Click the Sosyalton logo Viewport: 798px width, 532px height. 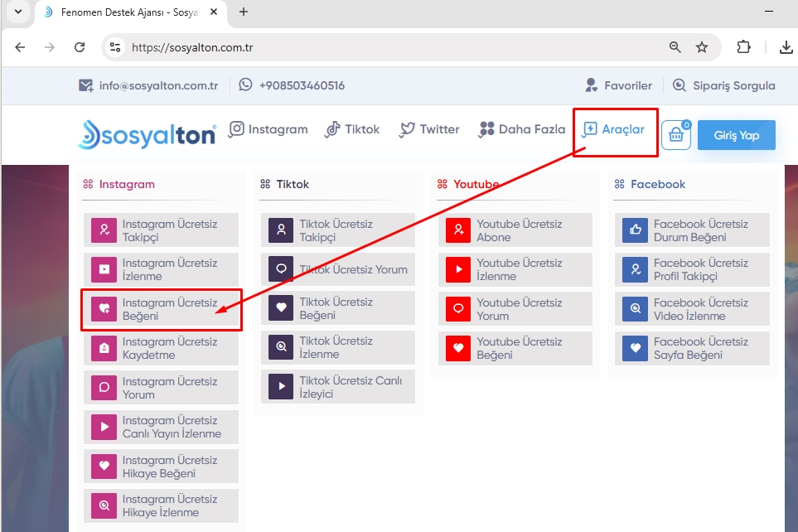pyautogui.click(x=148, y=134)
